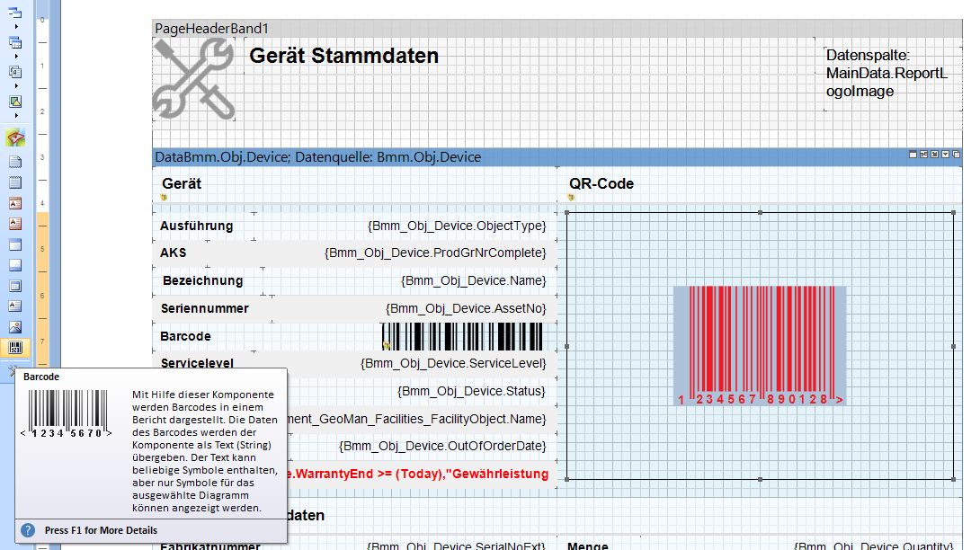Viewport: 980px width, 550px height.
Task: Click the component icon on the Data band header
Action: click(935, 154)
